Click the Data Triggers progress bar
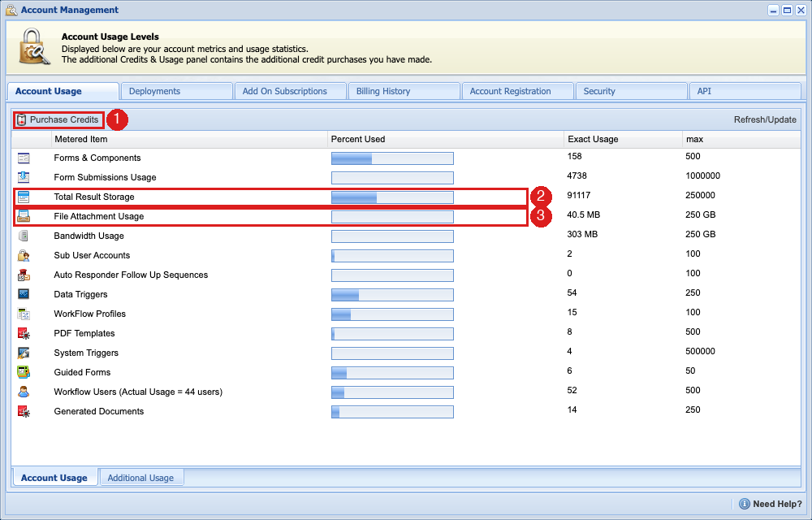Viewport: 812px width, 520px height. (x=392, y=295)
